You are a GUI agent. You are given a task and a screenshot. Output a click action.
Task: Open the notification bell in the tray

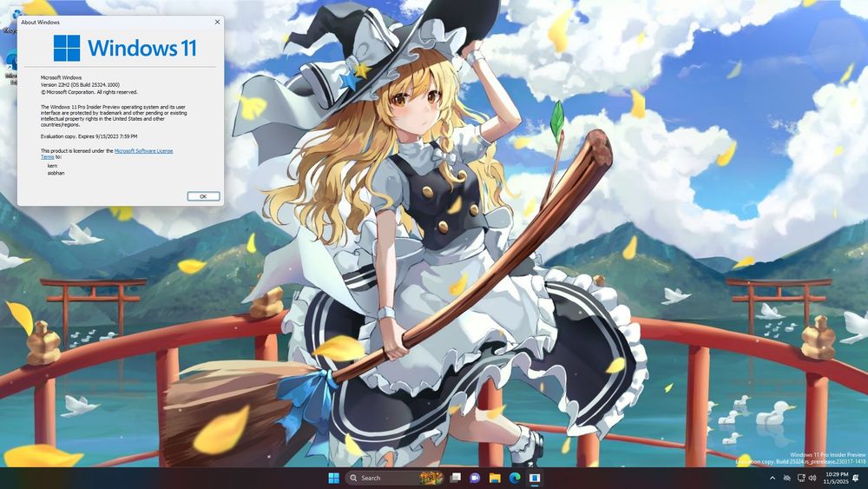click(x=856, y=478)
